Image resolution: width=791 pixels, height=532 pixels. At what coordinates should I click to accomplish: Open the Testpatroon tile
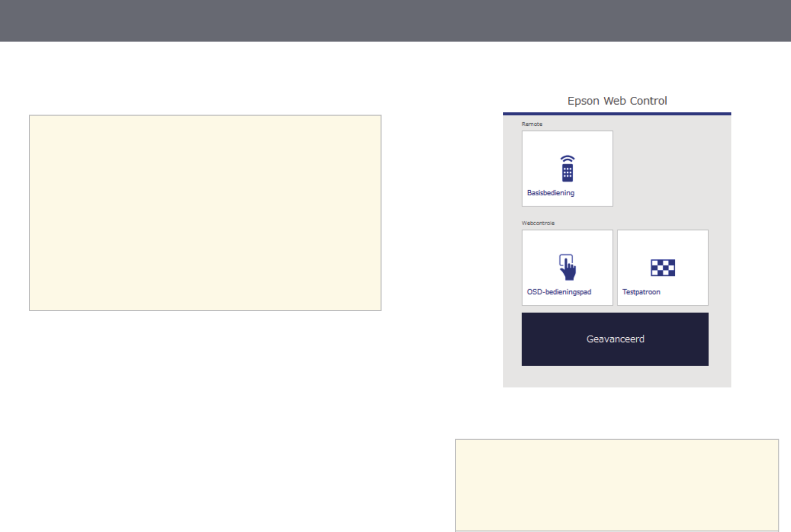point(663,268)
